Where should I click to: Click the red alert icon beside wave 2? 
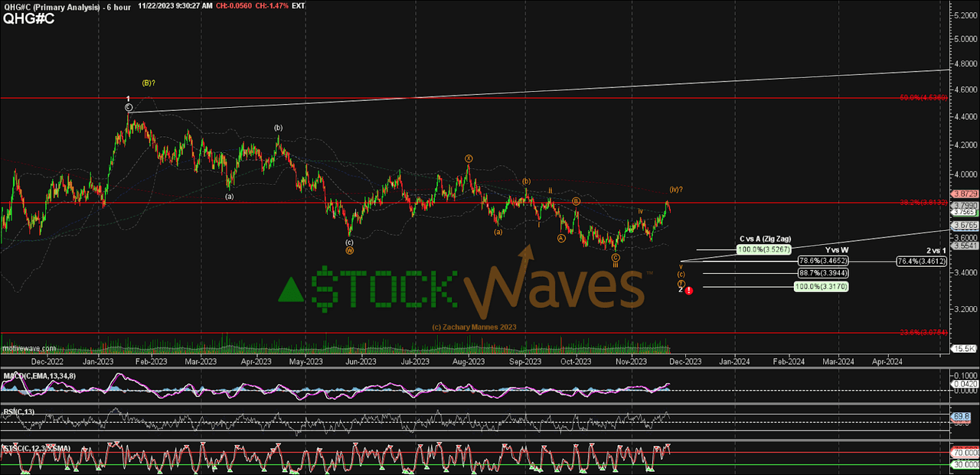[690, 290]
